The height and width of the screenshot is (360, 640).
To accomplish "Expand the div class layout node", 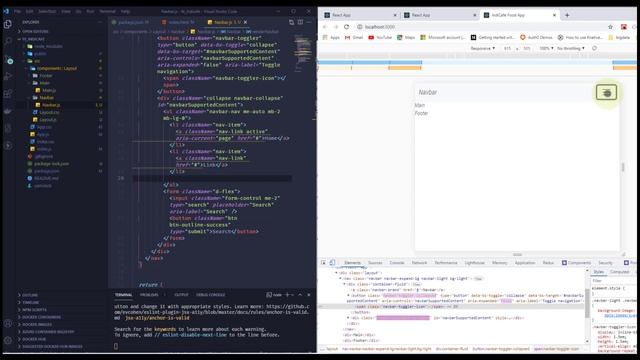I will tap(337, 273).
